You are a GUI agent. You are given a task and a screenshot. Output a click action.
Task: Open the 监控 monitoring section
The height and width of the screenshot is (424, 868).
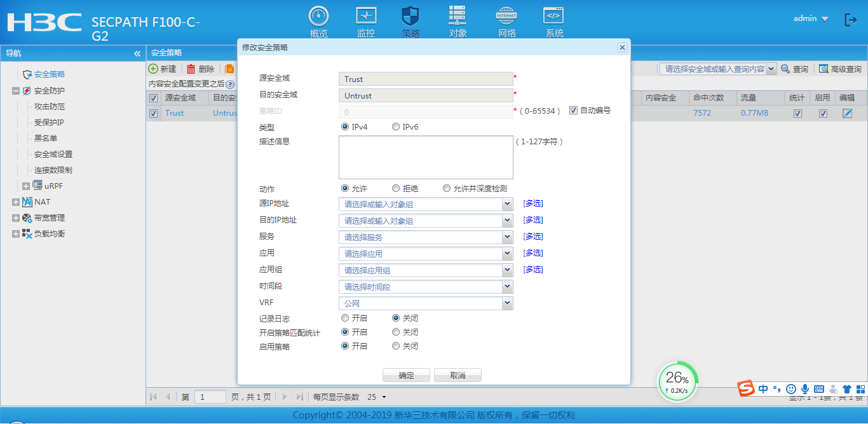(366, 16)
